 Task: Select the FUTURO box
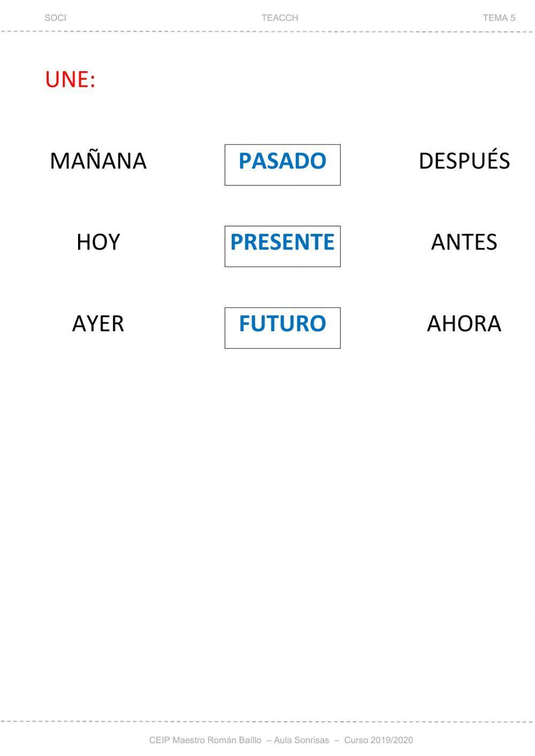(282, 328)
